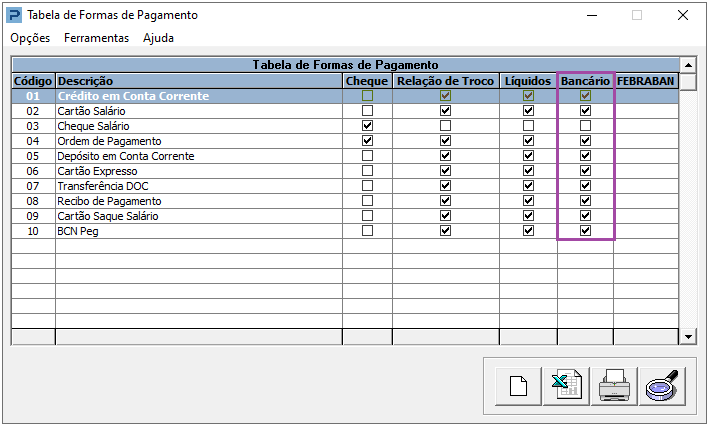
Task: Minimize the Tabela de Formas de Pagamento window
Action: pos(592,15)
